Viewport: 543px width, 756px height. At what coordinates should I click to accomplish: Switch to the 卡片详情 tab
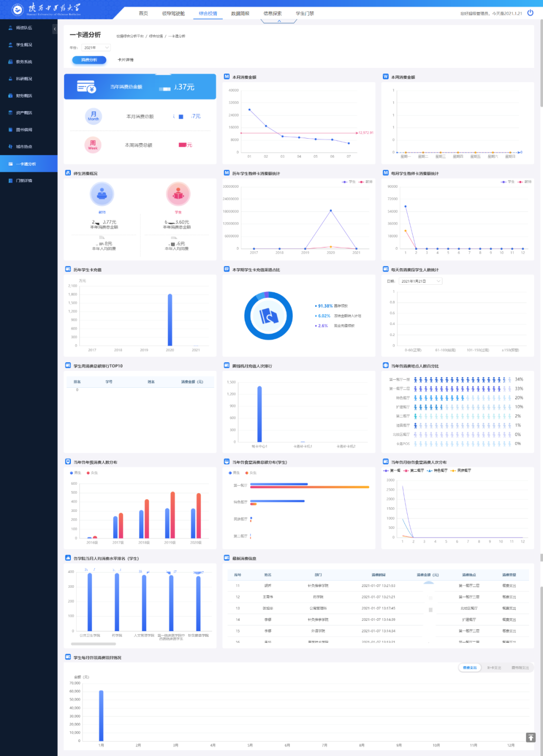coord(125,60)
